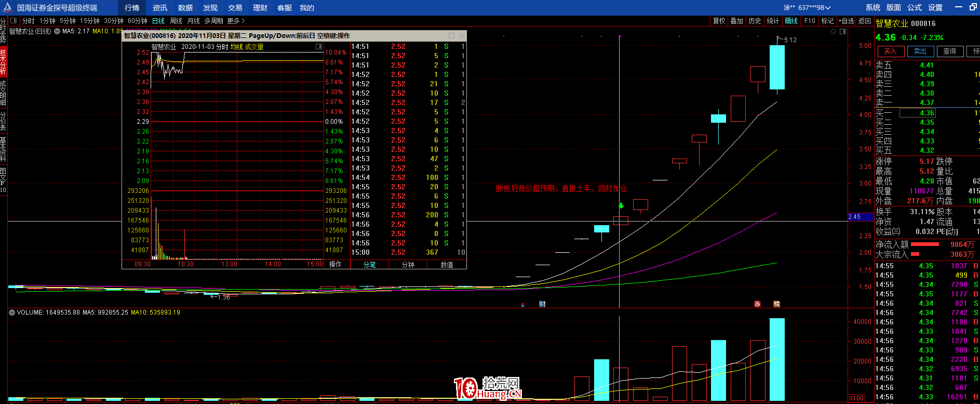Switch to the 月线 monthly period
The height and width of the screenshot is (404, 980).
194,21
